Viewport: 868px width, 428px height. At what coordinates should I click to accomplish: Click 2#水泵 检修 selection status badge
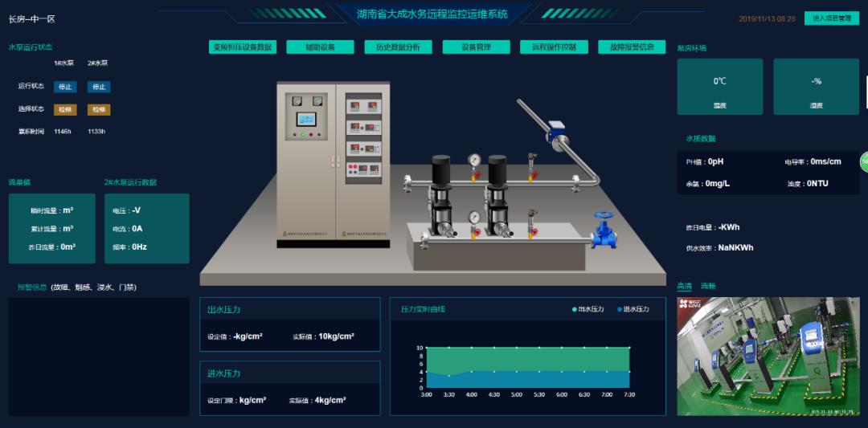tap(99, 109)
